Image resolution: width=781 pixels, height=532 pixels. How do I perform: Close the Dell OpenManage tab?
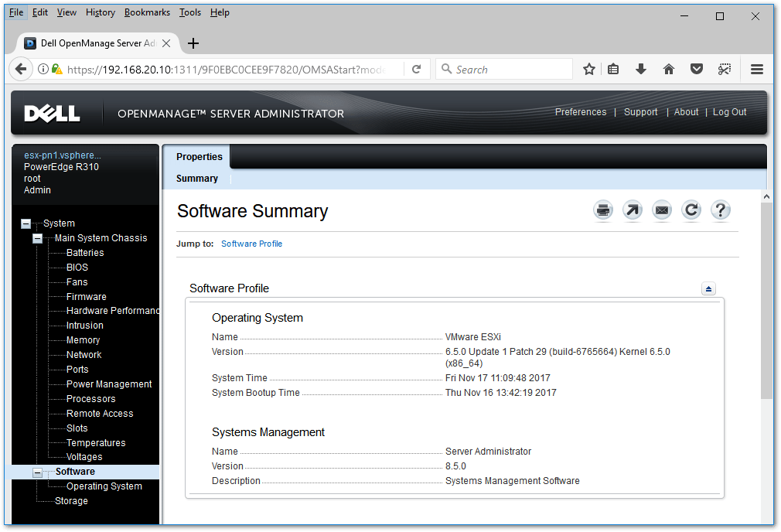coord(166,43)
